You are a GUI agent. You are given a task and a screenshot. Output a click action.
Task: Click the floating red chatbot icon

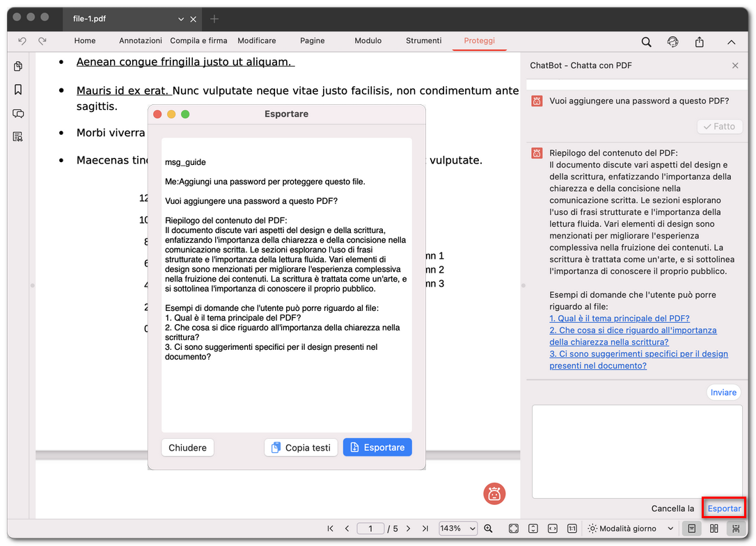494,494
